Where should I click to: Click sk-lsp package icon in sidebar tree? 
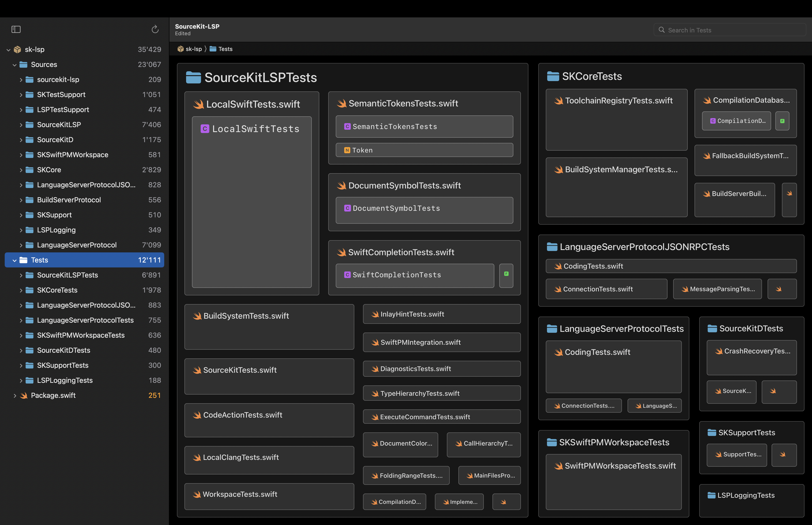point(17,49)
